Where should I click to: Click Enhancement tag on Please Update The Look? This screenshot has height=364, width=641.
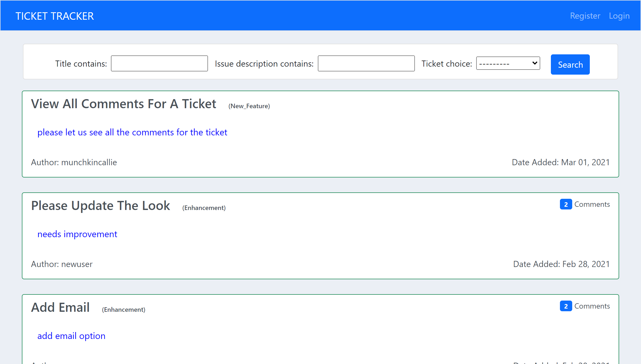[204, 207]
